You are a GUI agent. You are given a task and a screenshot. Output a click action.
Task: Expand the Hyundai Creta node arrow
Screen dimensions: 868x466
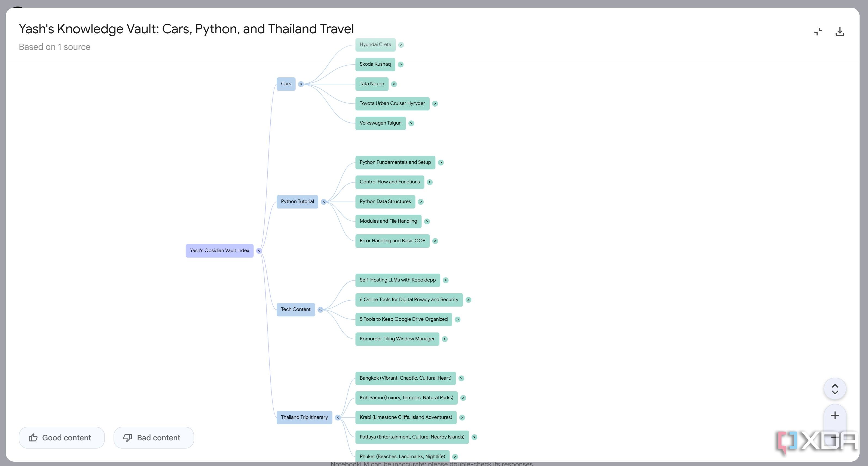pos(401,45)
